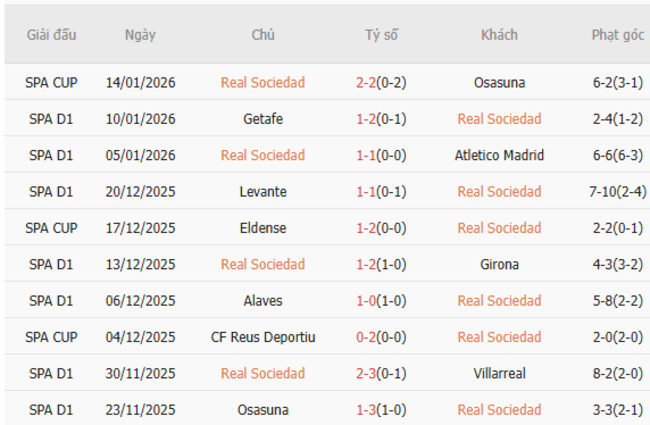This screenshot has width=650, height=425.
Task: Open the 1-0(1-0) score result
Action: click(381, 300)
